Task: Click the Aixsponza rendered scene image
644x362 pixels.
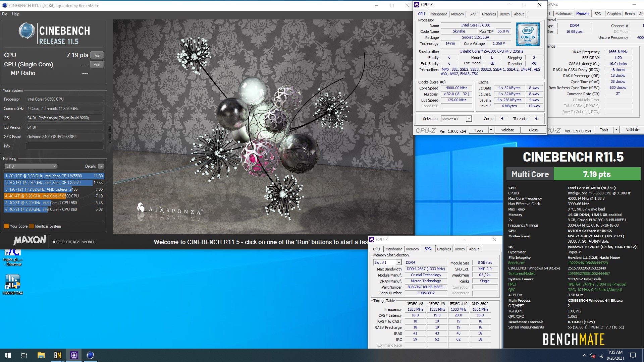Action: pyautogui.click(x=263, y=127)
